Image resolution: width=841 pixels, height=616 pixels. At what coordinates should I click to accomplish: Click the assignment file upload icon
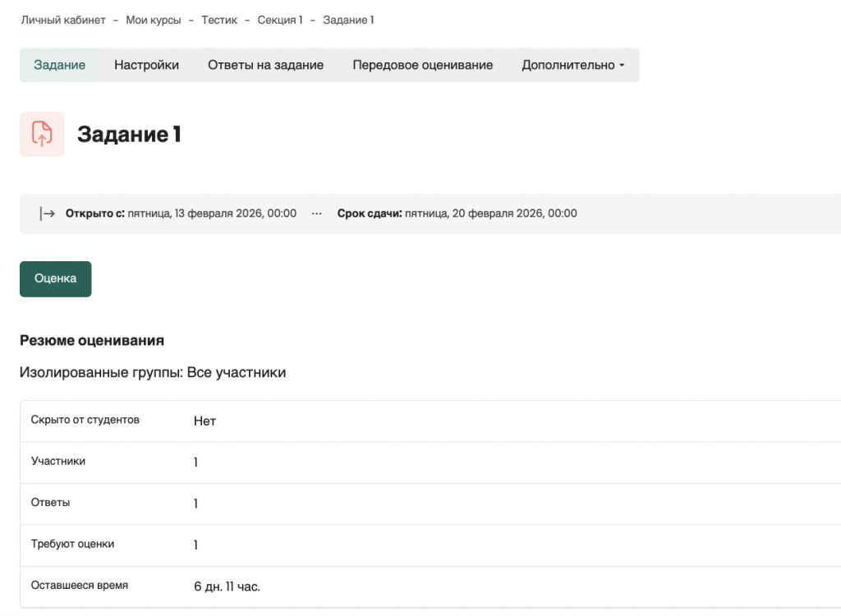point(42,134)
